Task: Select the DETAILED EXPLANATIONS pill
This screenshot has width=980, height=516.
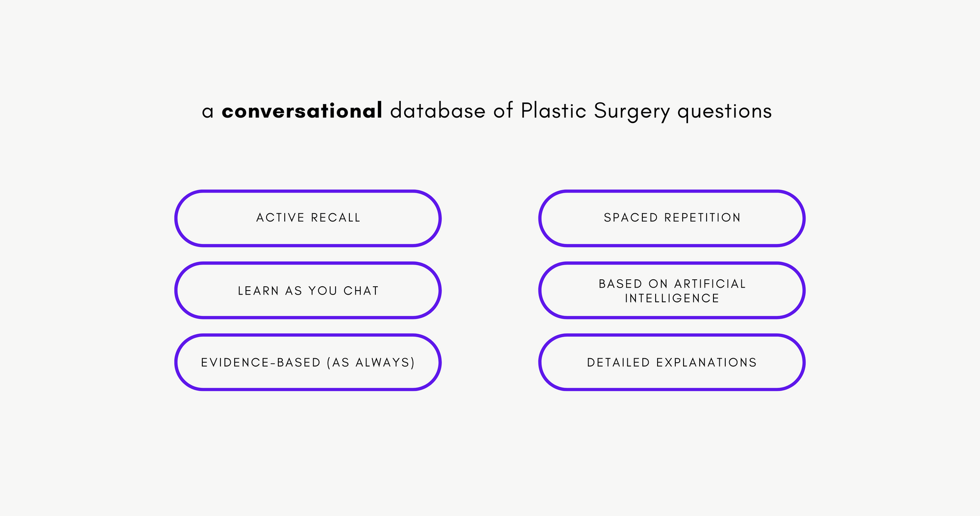Action: point(672,362)
